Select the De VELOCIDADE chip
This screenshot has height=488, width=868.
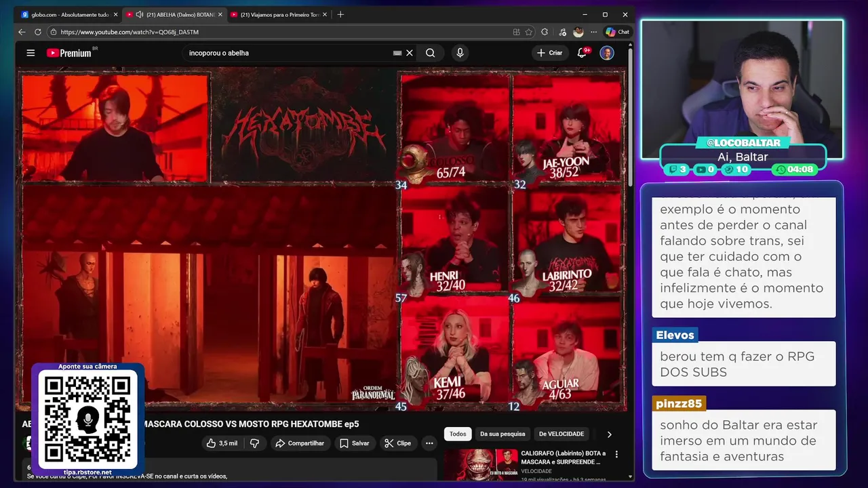pyautogui.click(x=561, y=434)
